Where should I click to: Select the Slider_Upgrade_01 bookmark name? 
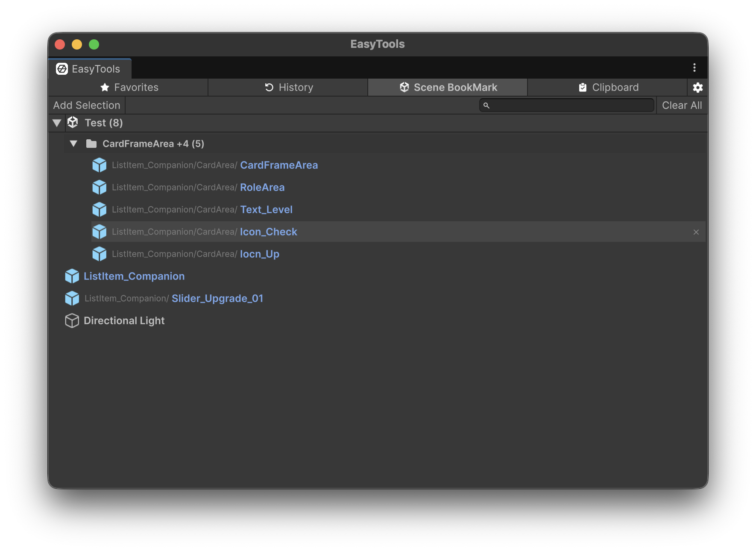tap(217, 298)
